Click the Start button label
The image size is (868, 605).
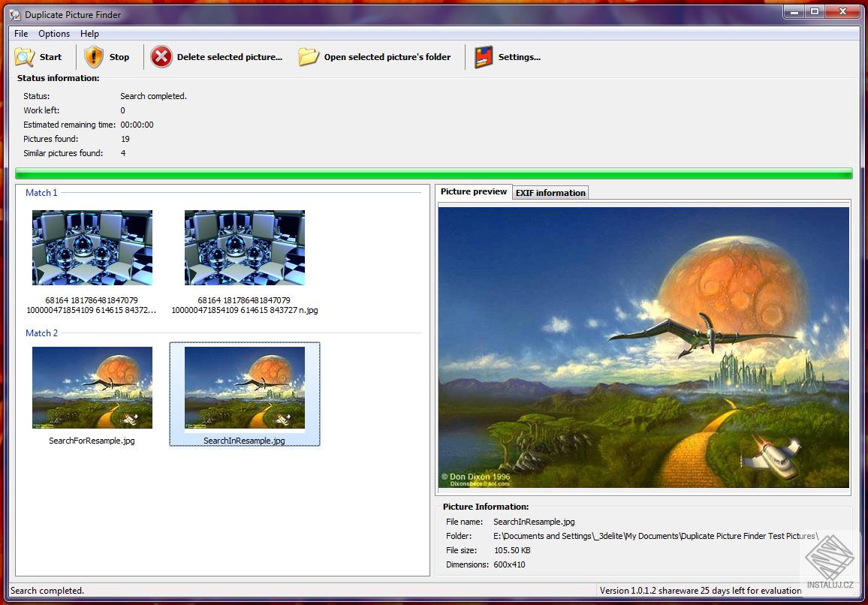point(50,57)
